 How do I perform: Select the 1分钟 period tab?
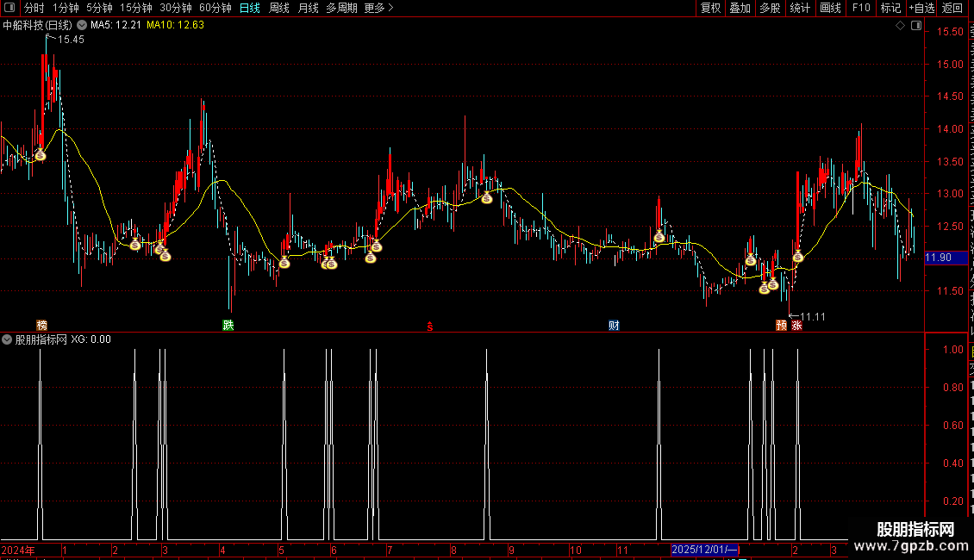66,8
